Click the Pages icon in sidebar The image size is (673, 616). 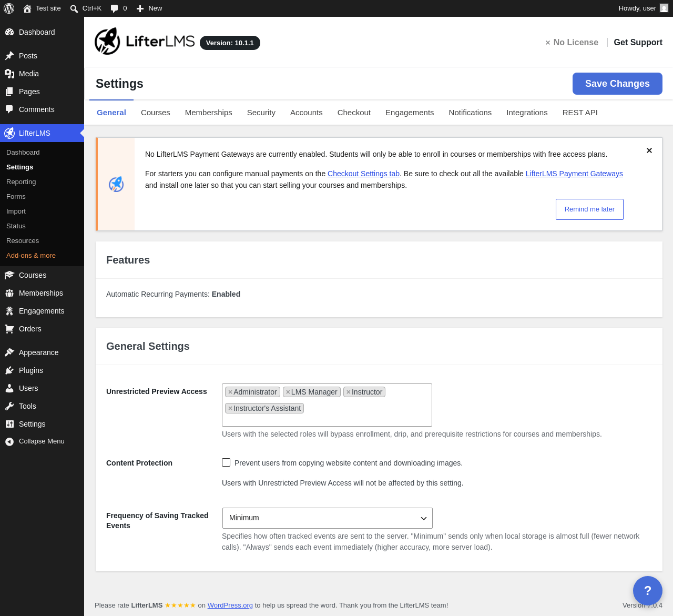click(x=9, y=92)
